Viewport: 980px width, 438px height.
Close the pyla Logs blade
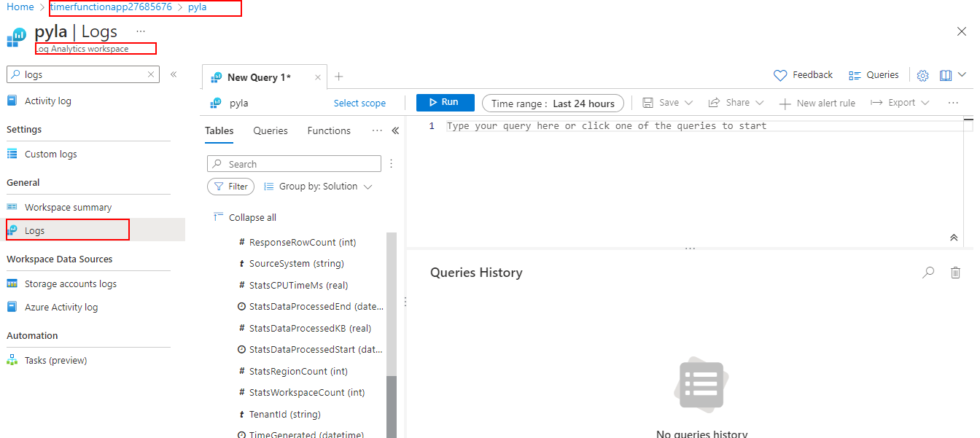(961, 31)
